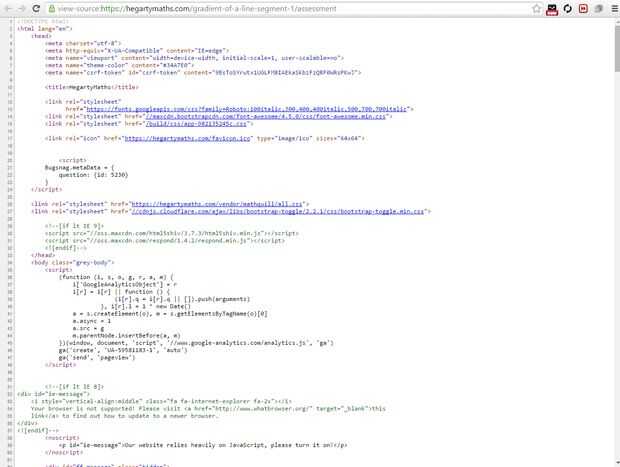Click the s.createElement(o) line

pyautogui.click(x=170, y=314)
